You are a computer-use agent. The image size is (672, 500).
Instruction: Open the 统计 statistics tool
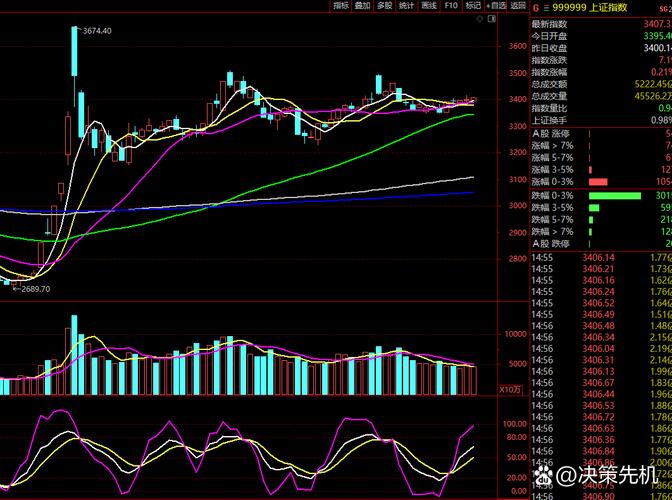pos(406,6)
